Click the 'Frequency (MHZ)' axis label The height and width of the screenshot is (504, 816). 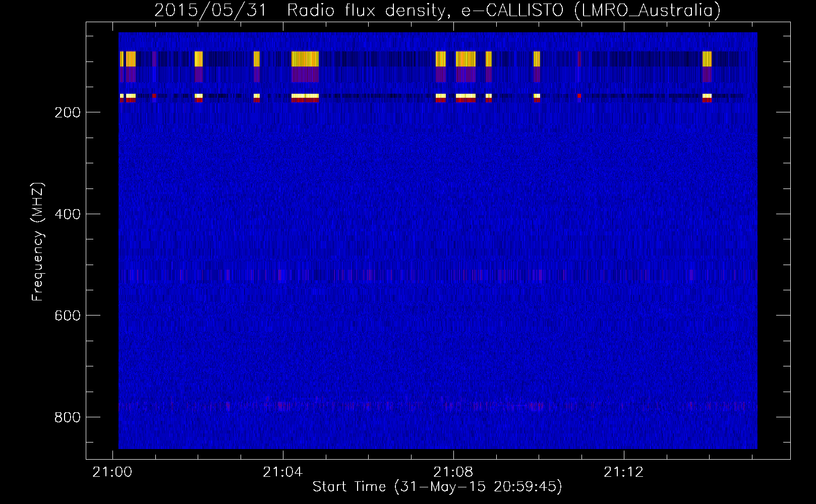click(38, 242)
